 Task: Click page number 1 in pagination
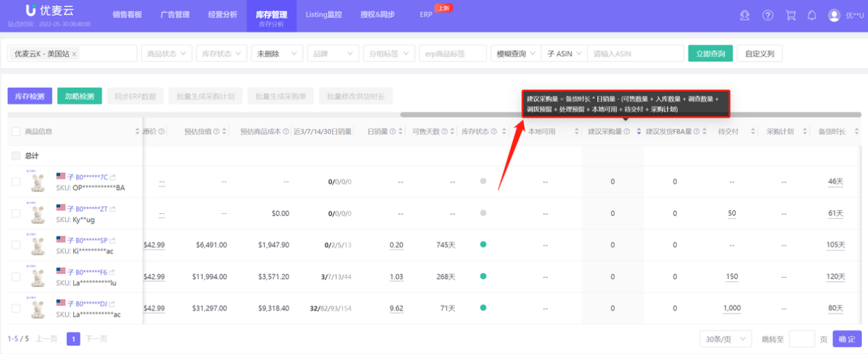click(x=73, y=339)
